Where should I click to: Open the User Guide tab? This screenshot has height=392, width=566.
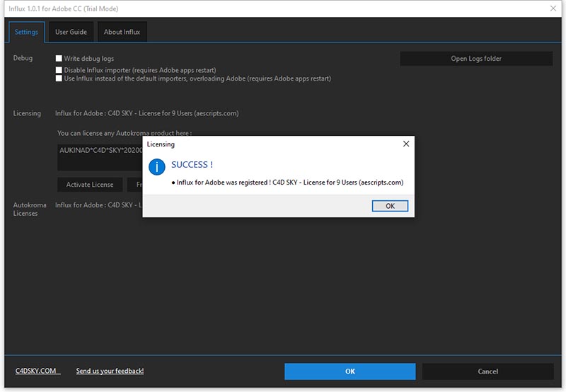click(71, 32)
